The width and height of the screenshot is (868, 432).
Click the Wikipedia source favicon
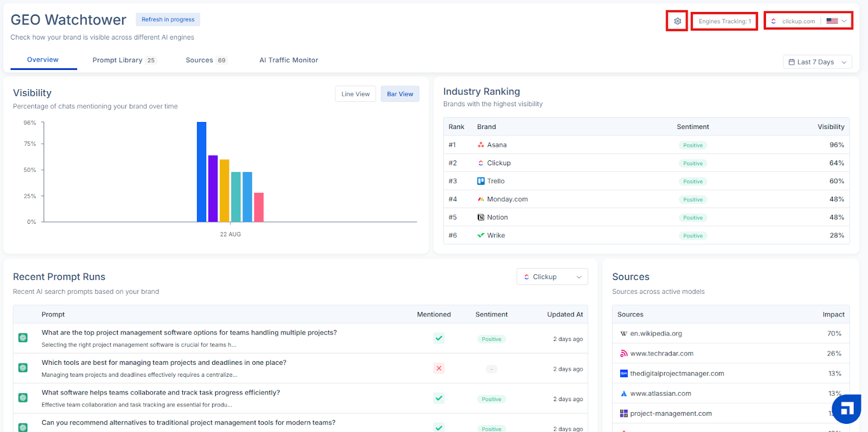[624, 334]
